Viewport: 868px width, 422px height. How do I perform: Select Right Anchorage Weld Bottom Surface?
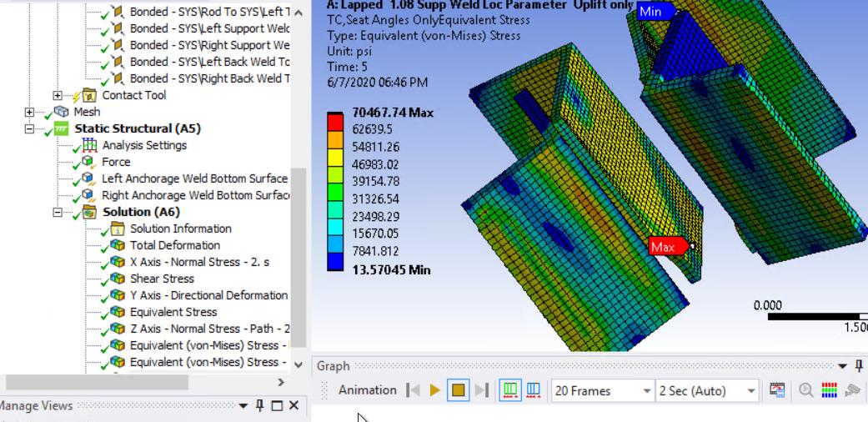tap(195, 195)
